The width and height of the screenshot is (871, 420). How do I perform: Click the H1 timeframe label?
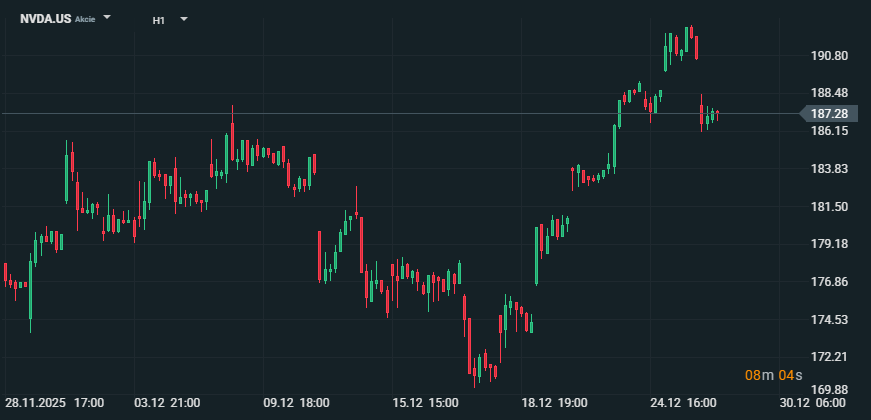pos(159,20)
